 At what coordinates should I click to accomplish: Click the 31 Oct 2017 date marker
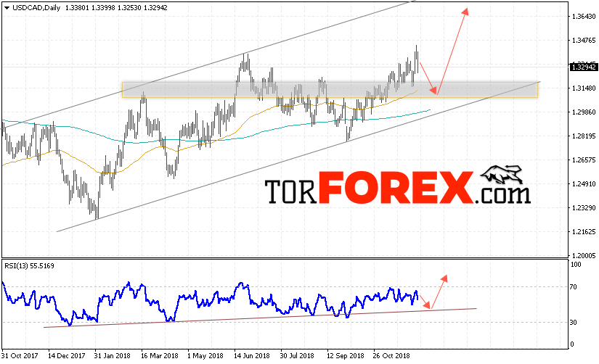point(20,355)
